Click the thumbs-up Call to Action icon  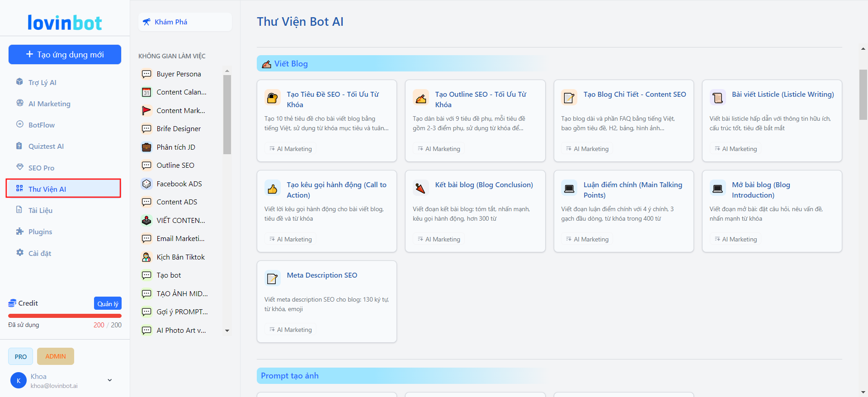[x=273, y=189]
